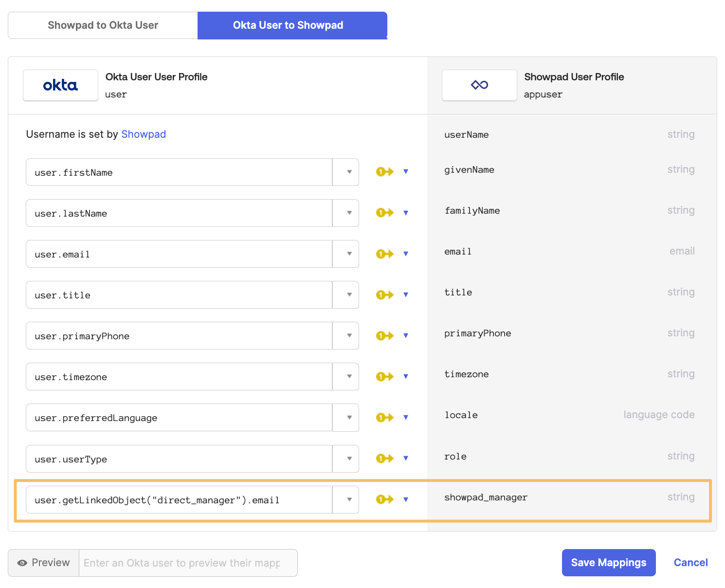
Task: Click the 'Okta User User Profile' heading
Action: pos(157,77)
